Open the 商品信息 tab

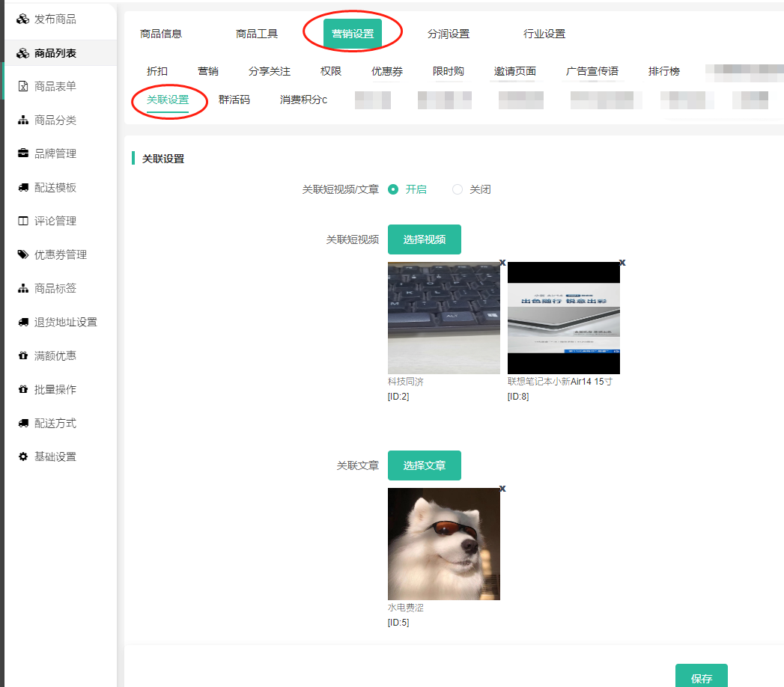161,34
